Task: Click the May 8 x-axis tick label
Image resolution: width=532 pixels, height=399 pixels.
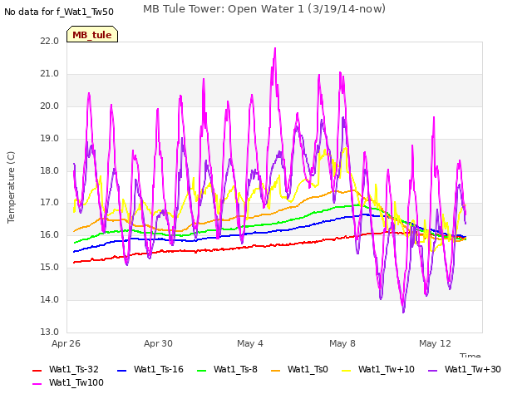Action: click(x=342, y=343)
